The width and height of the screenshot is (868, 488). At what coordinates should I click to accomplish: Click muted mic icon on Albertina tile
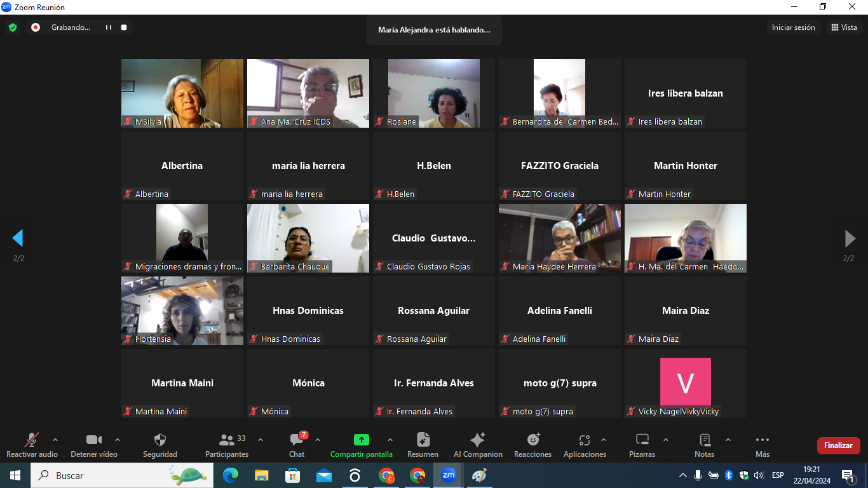click(128, 194)
